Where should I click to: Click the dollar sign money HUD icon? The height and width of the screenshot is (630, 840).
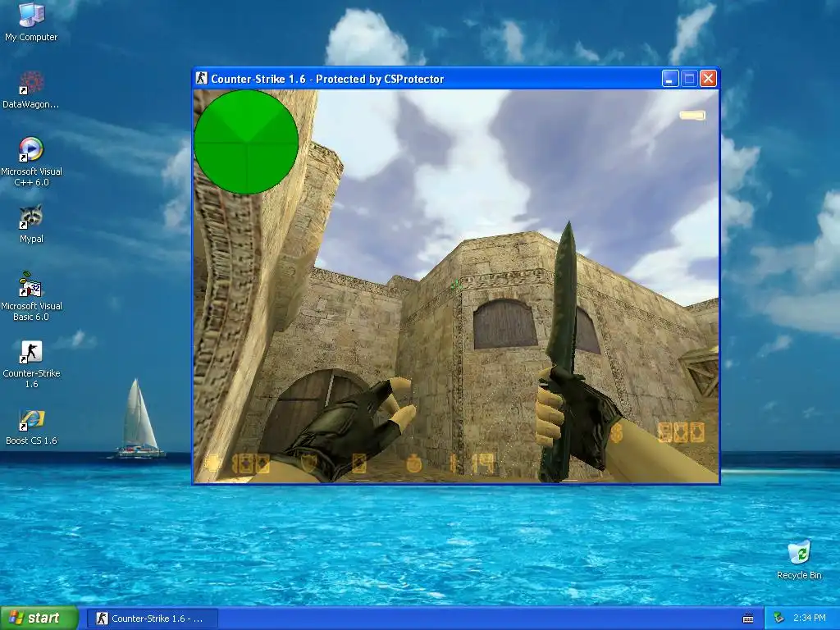pos(616,431)
